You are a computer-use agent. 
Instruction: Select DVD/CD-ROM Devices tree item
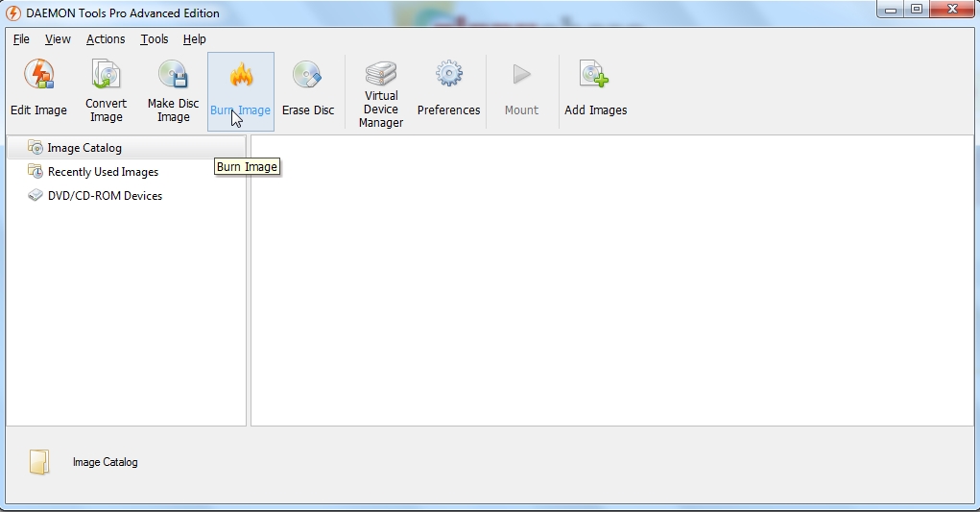pyautogui.click(x=127, y=195)
